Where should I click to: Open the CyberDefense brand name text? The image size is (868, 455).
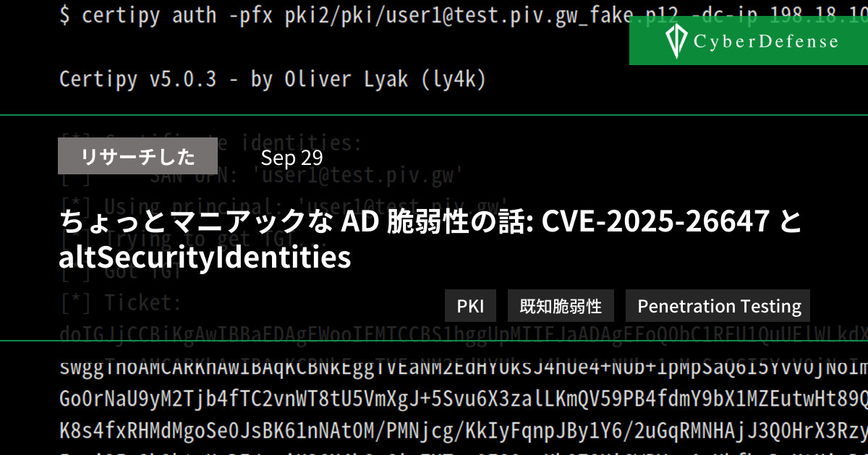point(766,41)
